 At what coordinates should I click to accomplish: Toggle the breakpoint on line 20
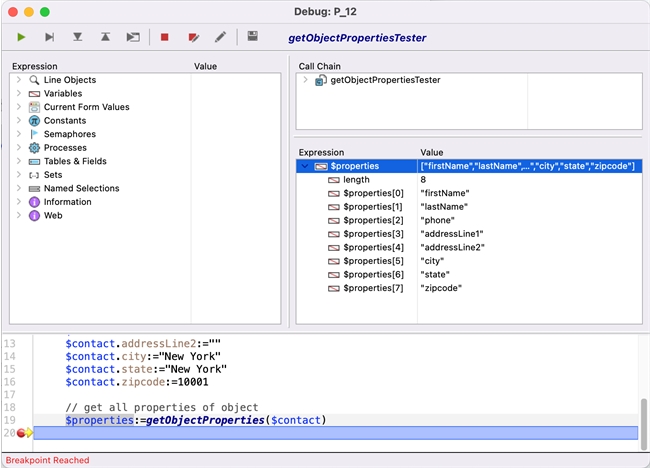coord(21,432)
